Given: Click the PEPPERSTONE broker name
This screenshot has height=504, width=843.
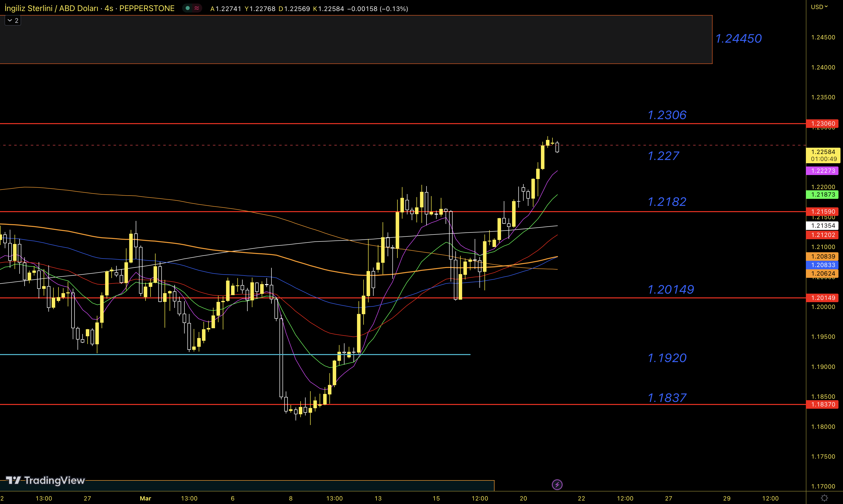Looking at the screenshot, I should [x=147, y=8].
